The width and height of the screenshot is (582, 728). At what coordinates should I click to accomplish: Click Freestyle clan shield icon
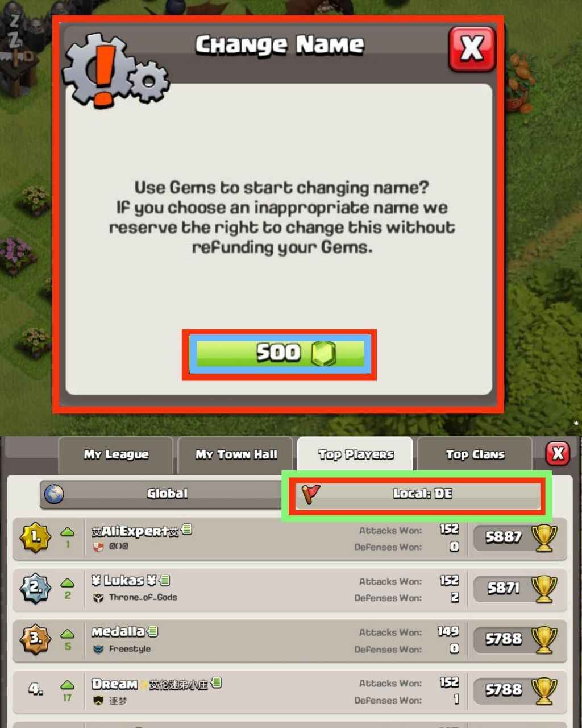pos(98,649)
